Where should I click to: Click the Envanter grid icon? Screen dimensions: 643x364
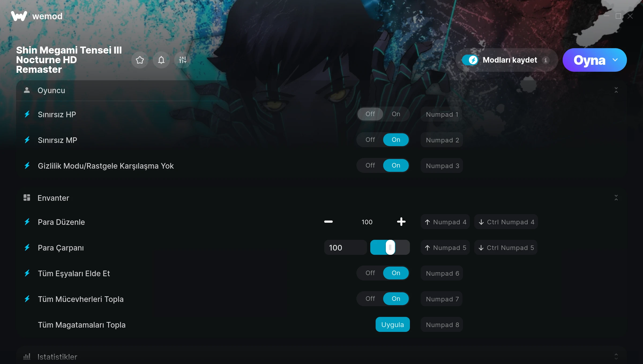pos(27,198)
